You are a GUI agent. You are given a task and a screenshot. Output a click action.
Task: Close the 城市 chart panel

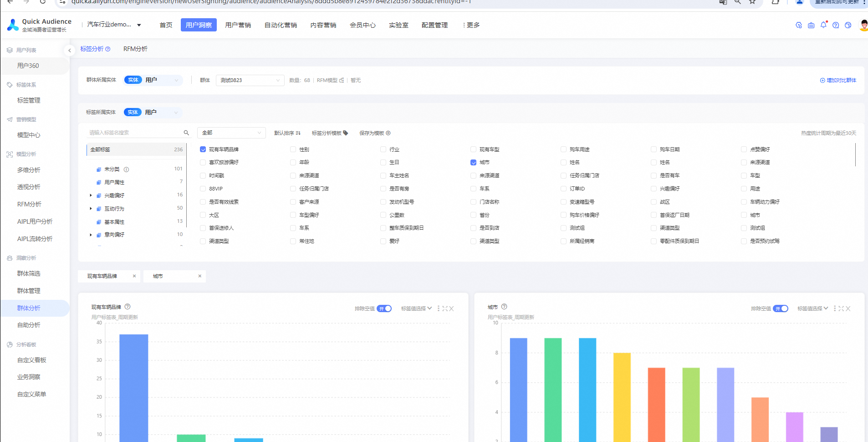[x=848, y=308]
